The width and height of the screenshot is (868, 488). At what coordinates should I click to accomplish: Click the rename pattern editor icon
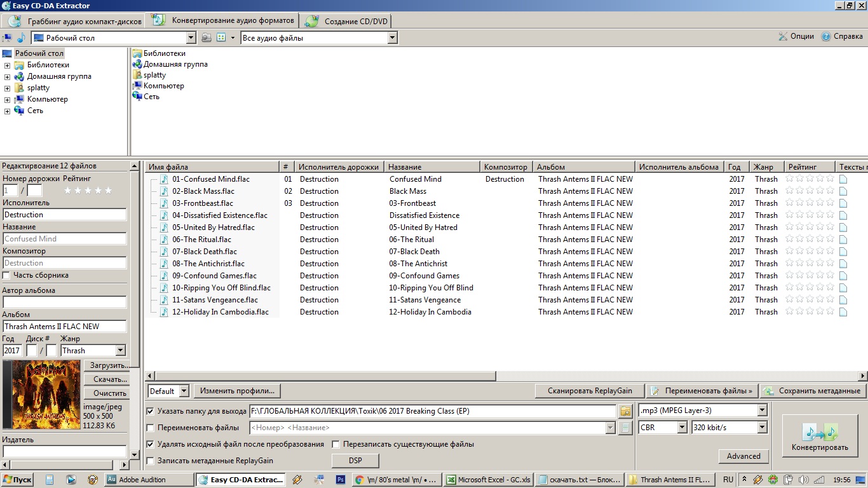click(x=625, y=428)
